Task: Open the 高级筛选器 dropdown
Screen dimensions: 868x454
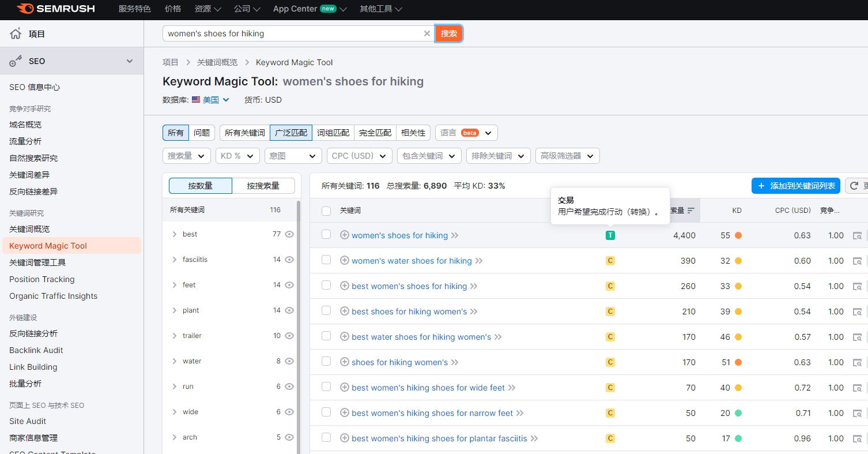Action: [568, 156]
